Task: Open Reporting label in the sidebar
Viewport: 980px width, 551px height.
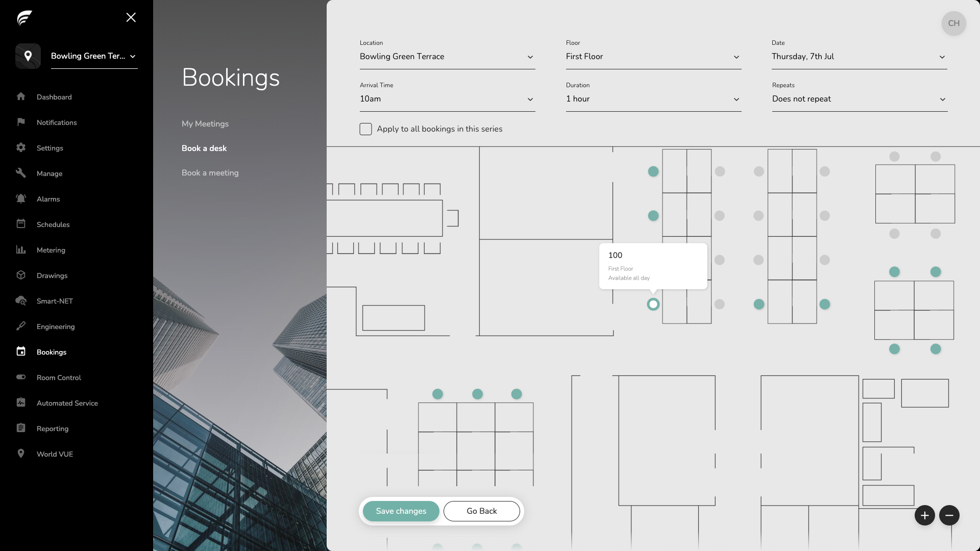Action: coord(53,429)
